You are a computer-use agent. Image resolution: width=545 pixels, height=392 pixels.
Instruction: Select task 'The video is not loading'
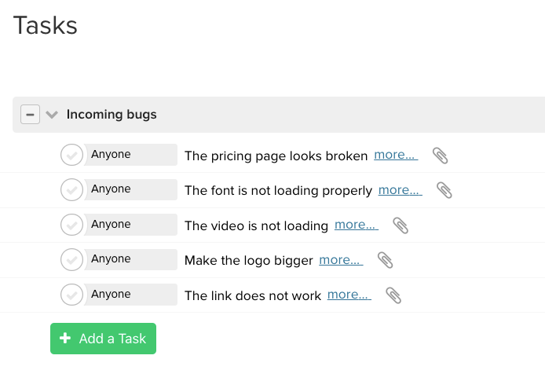tap(256, 225)
